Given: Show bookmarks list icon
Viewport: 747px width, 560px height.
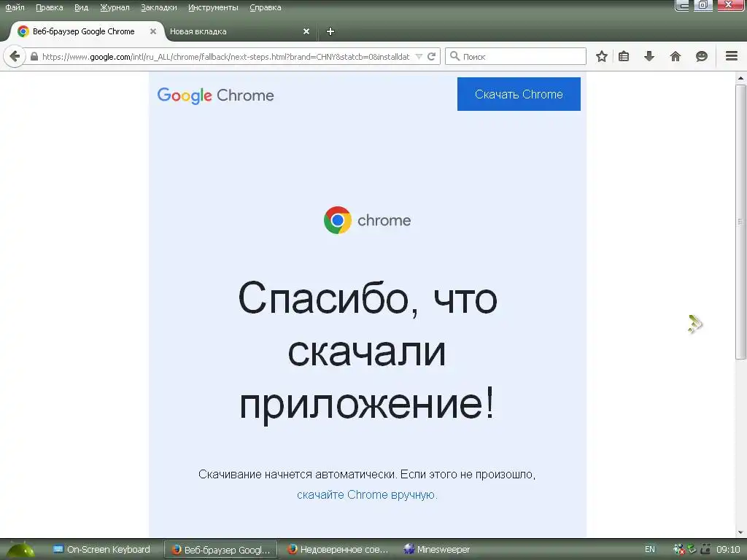Looking at the screenshot, I should click(x=624, y=57).
